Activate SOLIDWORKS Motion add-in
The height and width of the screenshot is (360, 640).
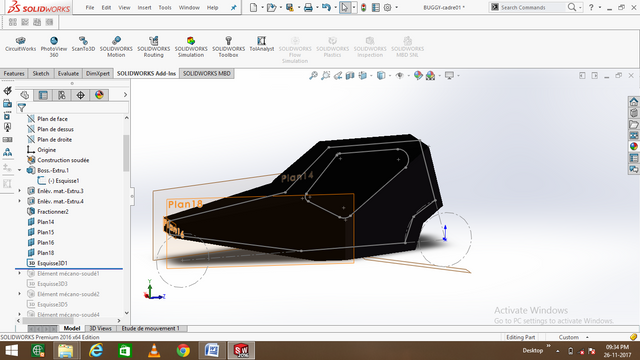tap(116, 47)
